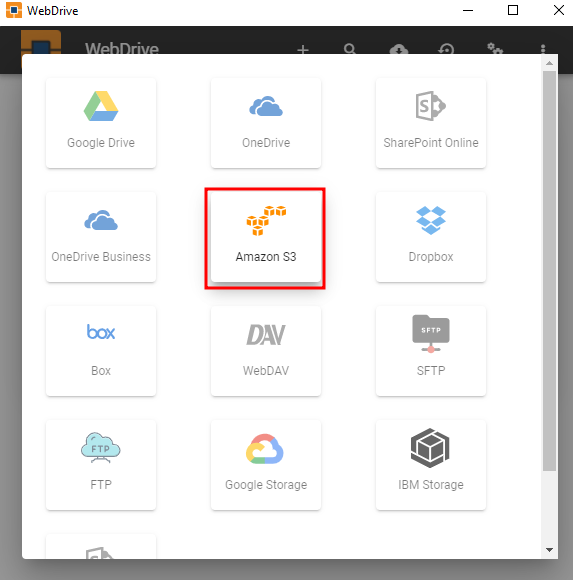Image resolution: width=573 pixels, height=580 pixels.
Task: Select the Google Drive connector card
Action: point(101,123)
